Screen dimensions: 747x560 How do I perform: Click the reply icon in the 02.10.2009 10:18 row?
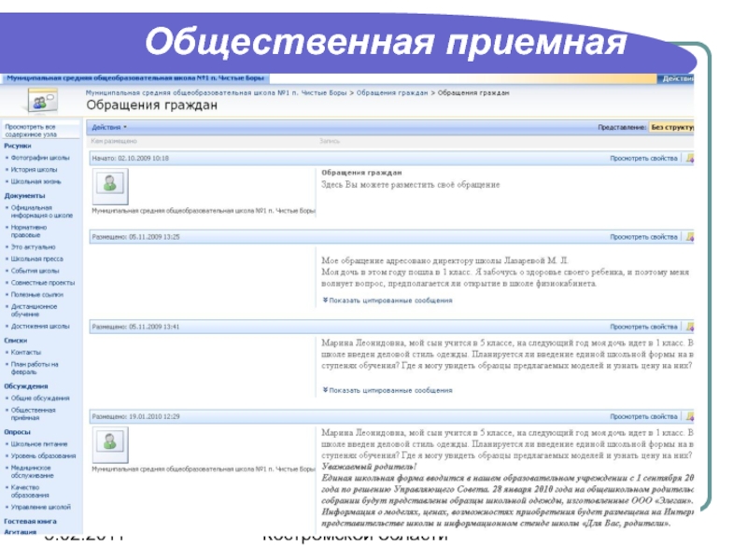(690, 158)
